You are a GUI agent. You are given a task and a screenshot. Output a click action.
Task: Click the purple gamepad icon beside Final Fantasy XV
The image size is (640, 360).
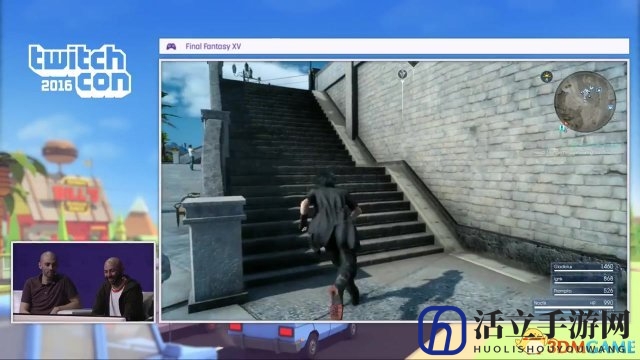[x=171, y=47]
